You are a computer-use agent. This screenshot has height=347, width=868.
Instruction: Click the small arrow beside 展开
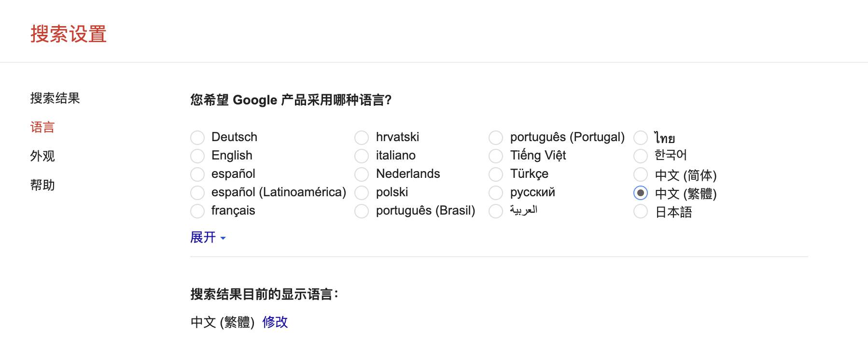[223, 238]
